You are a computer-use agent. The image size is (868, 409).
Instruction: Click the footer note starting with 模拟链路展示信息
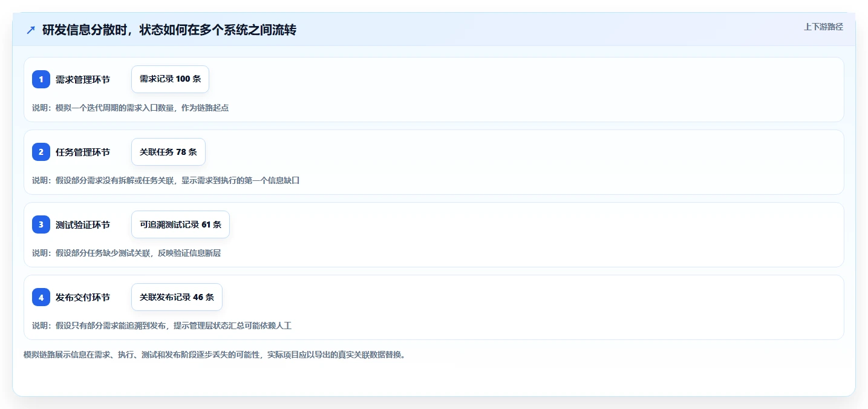click(214, 355)
